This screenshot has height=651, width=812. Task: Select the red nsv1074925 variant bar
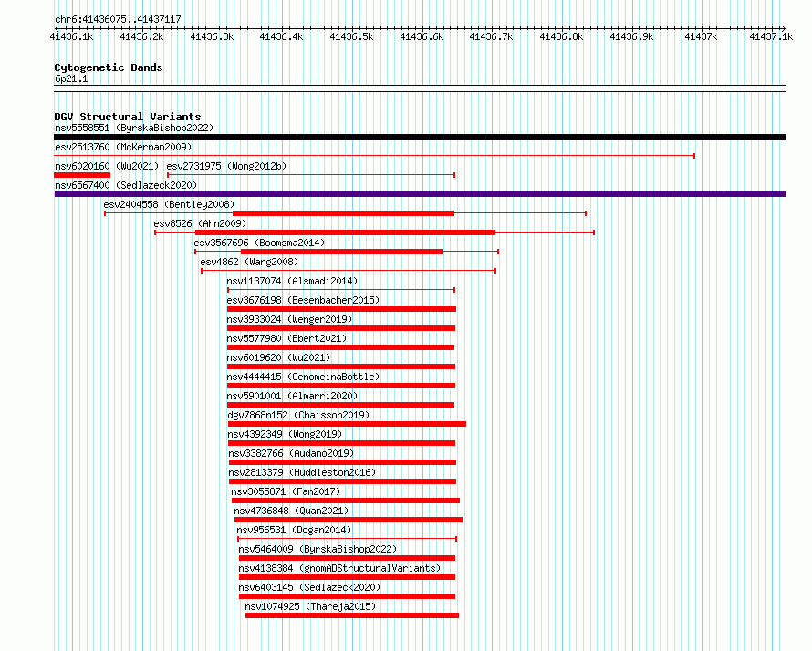coord(352,615)
